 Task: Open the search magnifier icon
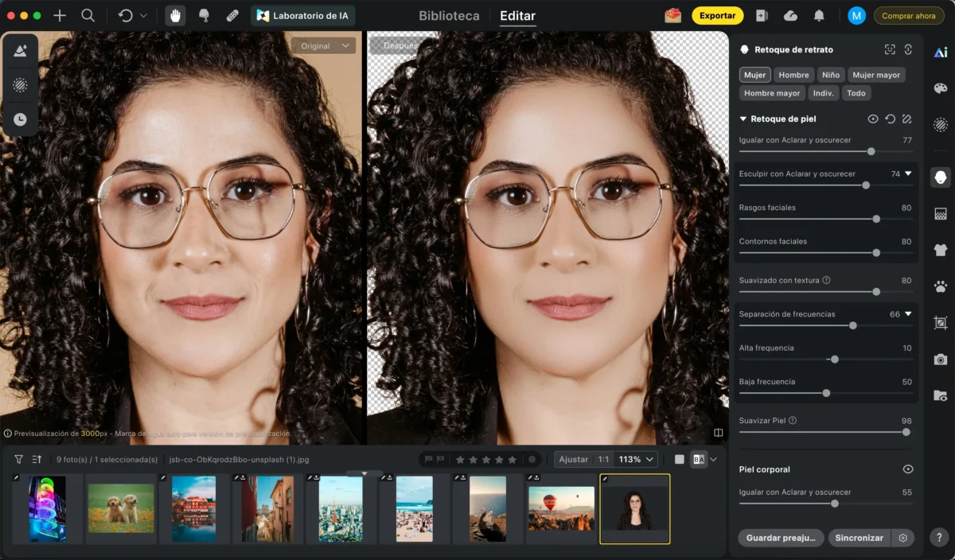point(88,16)
